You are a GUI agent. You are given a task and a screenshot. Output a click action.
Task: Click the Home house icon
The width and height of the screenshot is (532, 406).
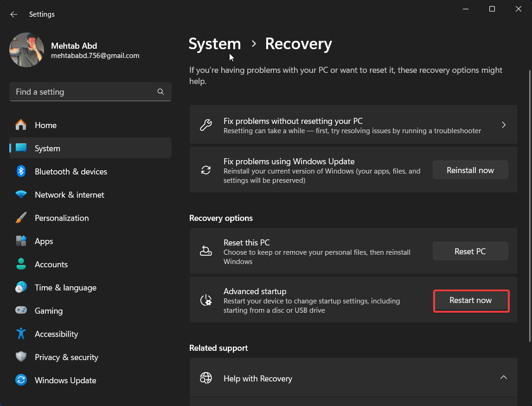click(21, 125)
